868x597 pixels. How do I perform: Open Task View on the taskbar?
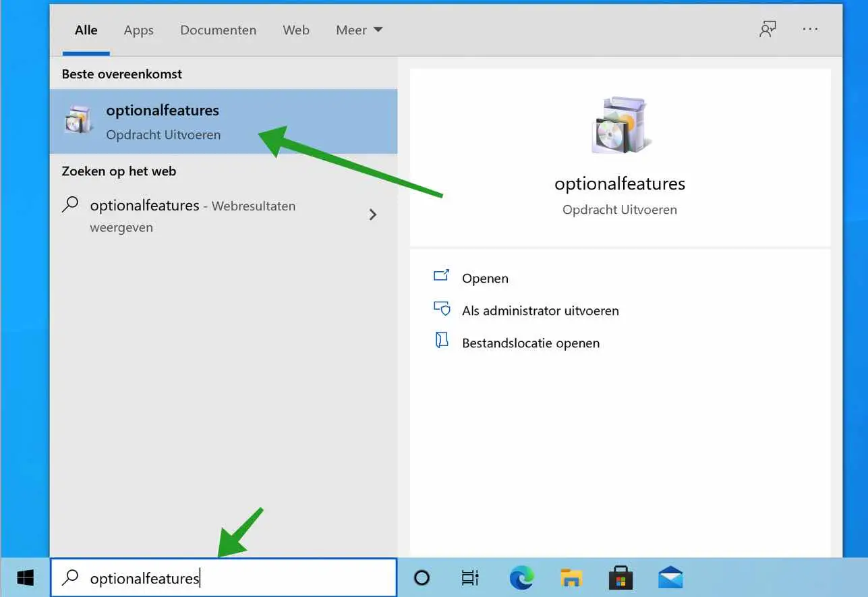point(470,578)
